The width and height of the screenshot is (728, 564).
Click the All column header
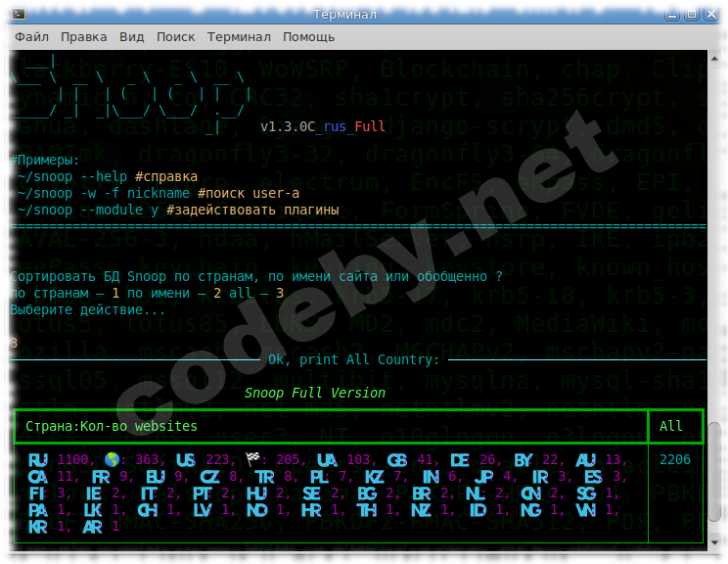671,426
